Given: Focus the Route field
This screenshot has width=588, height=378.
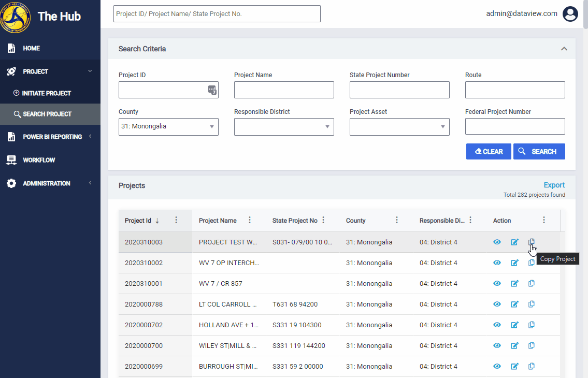Looking at the screenshot, I should [515, 90].
